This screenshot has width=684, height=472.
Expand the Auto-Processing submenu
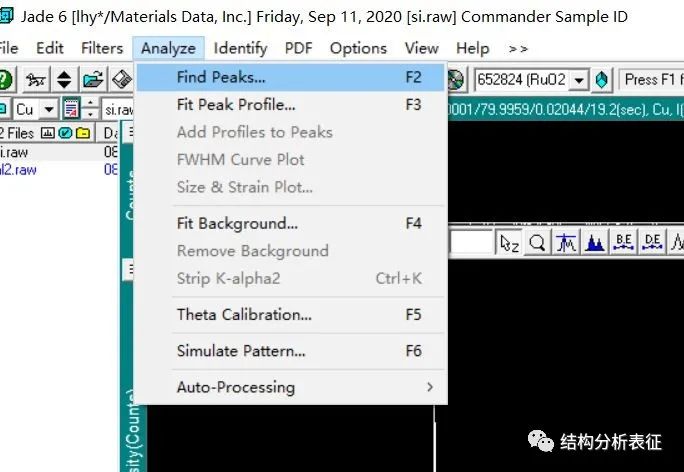(292, 387)
